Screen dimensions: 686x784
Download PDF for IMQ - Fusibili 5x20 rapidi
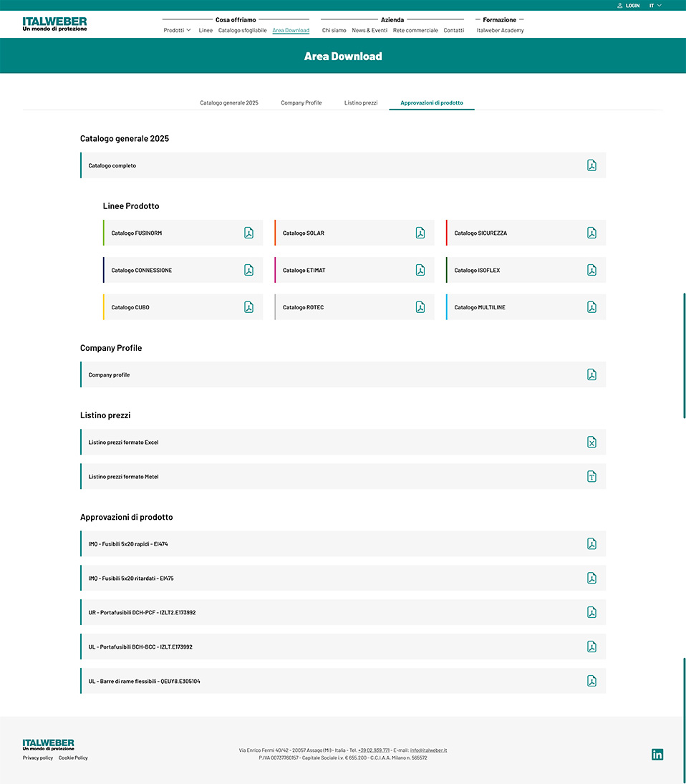tap(591, 543)
